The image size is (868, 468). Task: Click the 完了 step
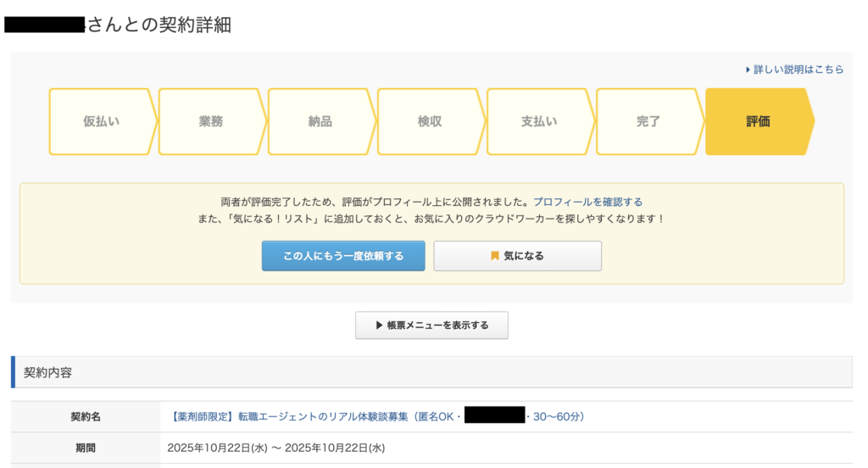click(x=648, y=121)
